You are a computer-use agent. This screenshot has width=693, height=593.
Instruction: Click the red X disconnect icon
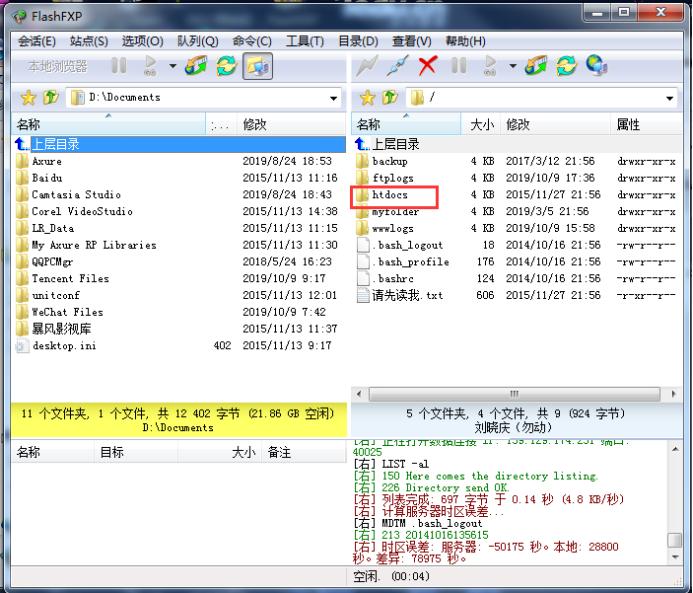427,66
